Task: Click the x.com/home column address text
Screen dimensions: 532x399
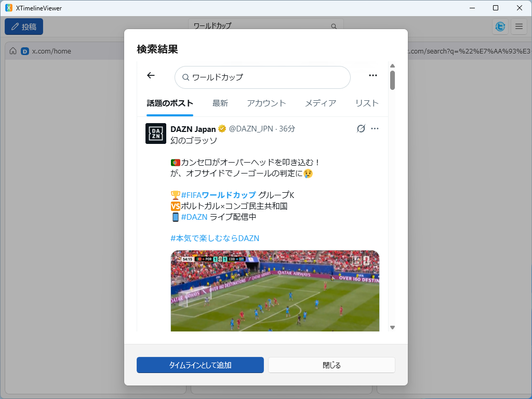Action: tap(51, 51)
